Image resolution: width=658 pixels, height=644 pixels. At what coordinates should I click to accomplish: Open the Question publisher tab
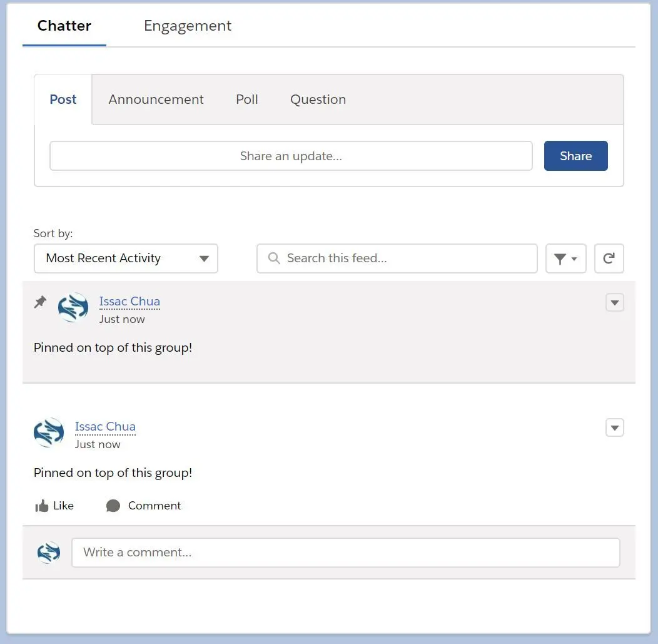tap(318, 100)
